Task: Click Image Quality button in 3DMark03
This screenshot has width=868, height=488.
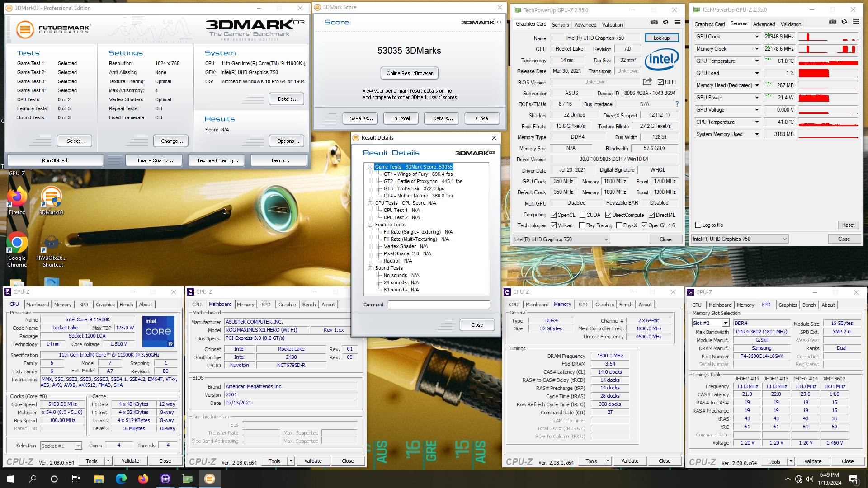Action: (x=155, y=160)
